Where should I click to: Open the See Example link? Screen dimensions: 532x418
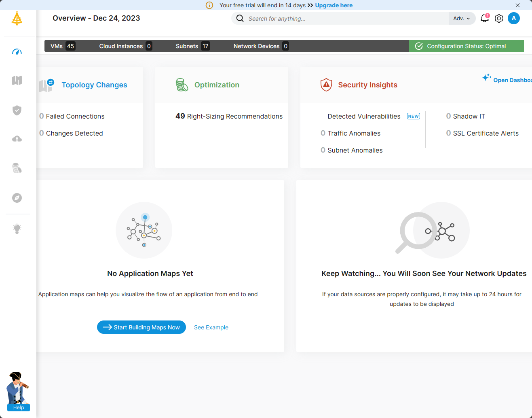coord(211,327)
